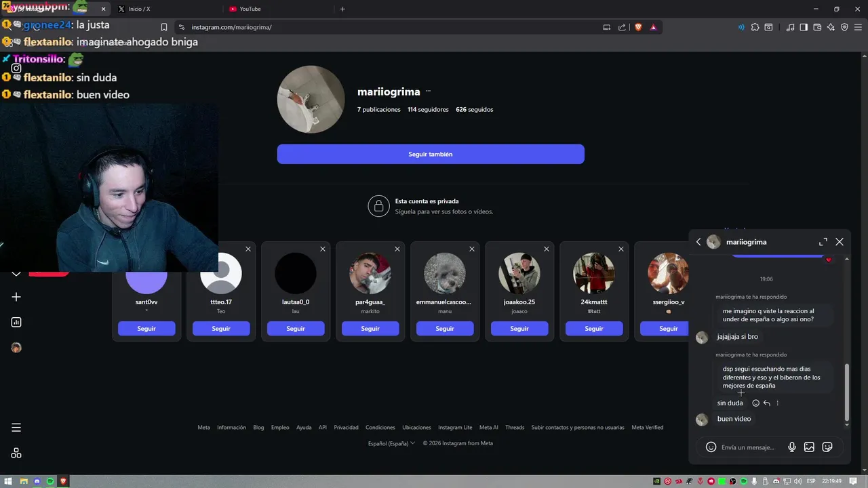This screenshot has width=868, height=488.
Task: Click the Envía un mensaje input field
Action: (x=749, y=447)
